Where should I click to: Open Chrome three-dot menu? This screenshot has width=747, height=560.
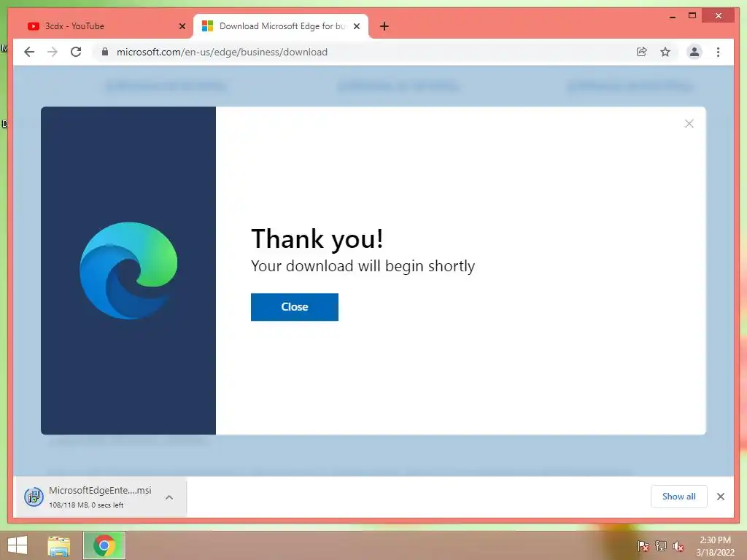[x=718, y=52]
